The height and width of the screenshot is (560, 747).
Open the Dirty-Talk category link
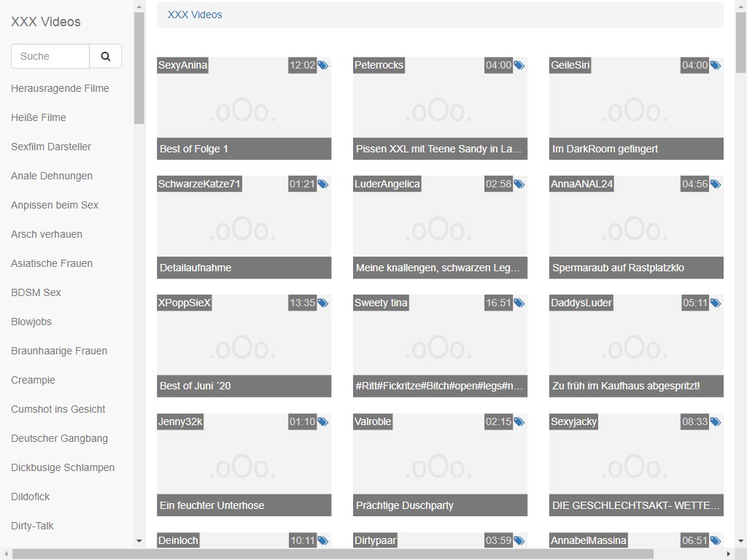[x=32, y=526]
